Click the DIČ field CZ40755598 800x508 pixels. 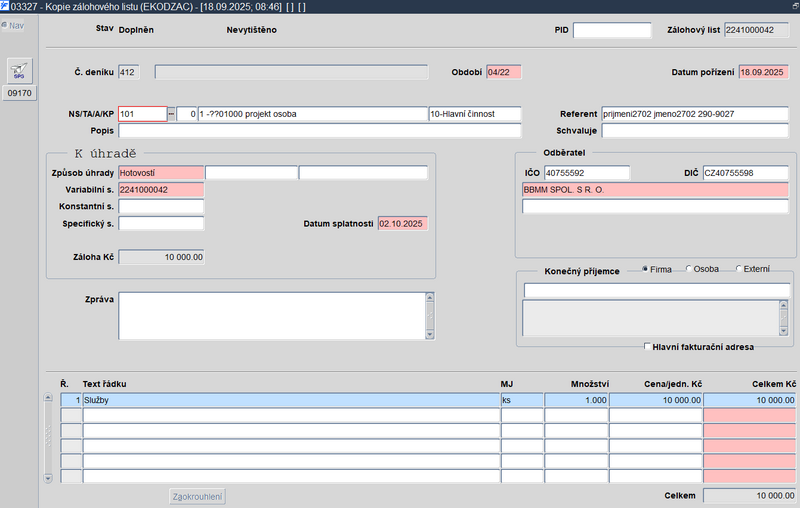(745, 173)
